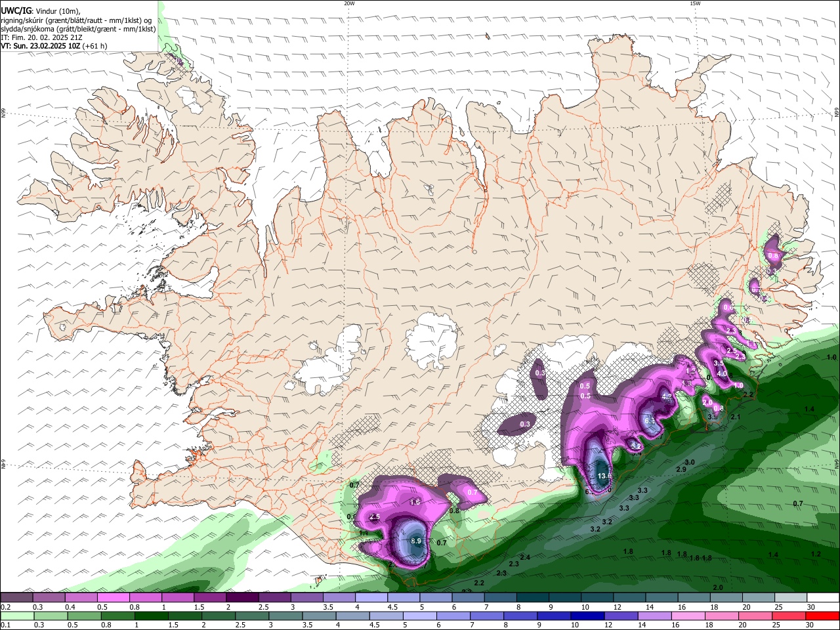Click the '20W' longitude label
The width and height of the screenshot is (840, 630).
[x=349, y=3]
